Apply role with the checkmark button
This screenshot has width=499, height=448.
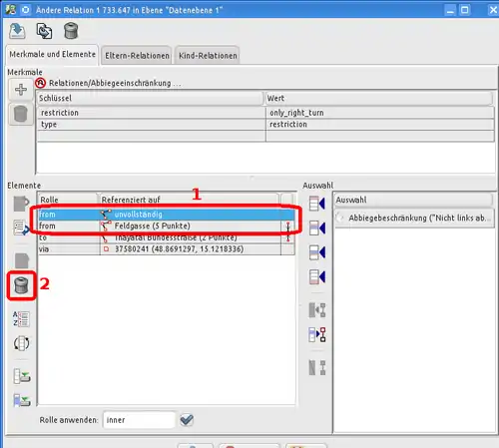(x=187, y=420)
